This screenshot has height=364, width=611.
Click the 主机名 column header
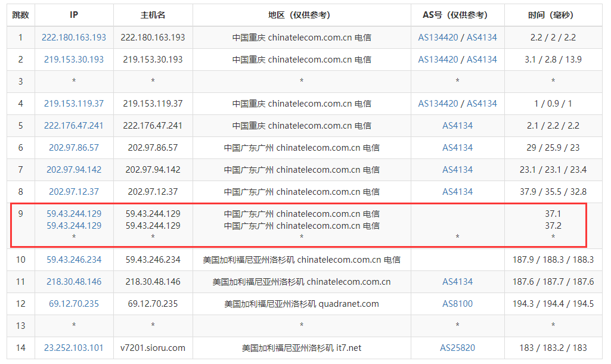coord(153,15)
